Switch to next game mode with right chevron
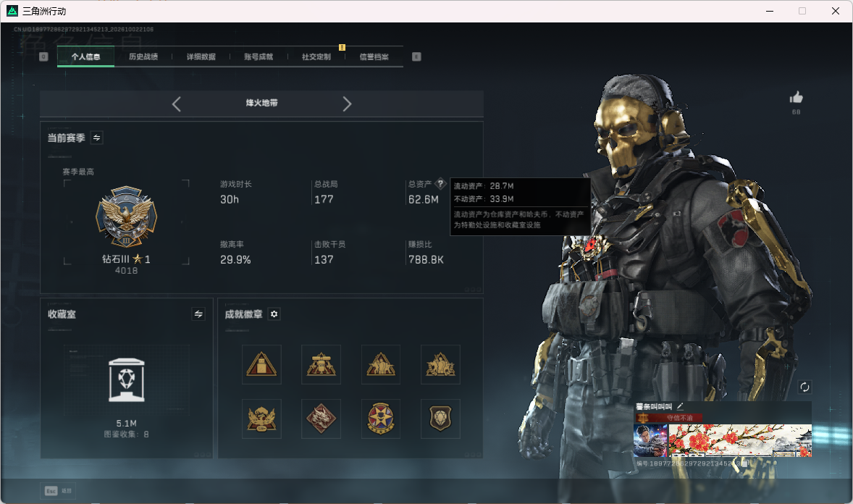Screen dimensions: 853x504 pyautogui.click(x=347, y=104)
